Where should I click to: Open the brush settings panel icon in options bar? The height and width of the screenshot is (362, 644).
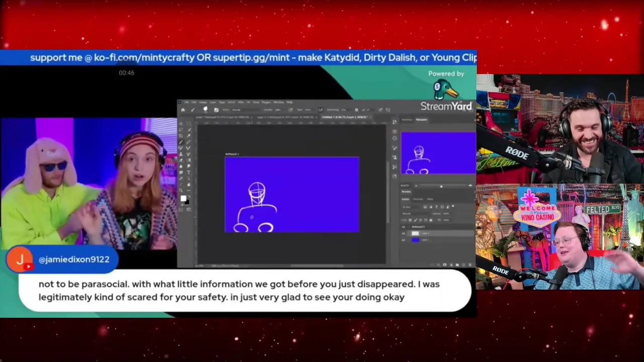[216, 110]
